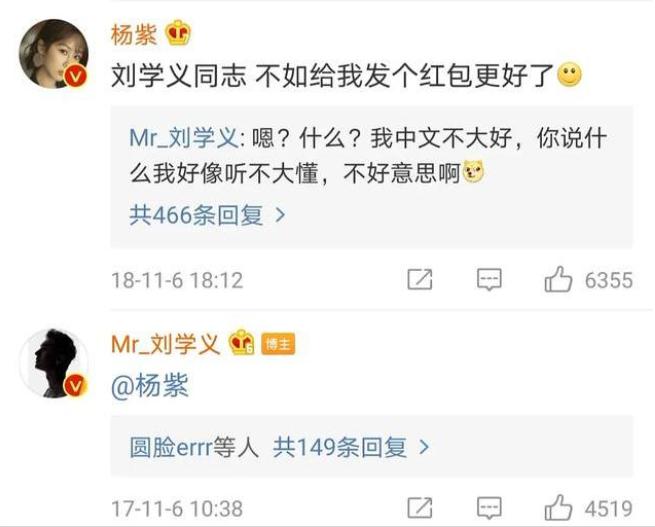Open 圆脸errr user link
The image size is (655, 527).
(x=171, y=447)
